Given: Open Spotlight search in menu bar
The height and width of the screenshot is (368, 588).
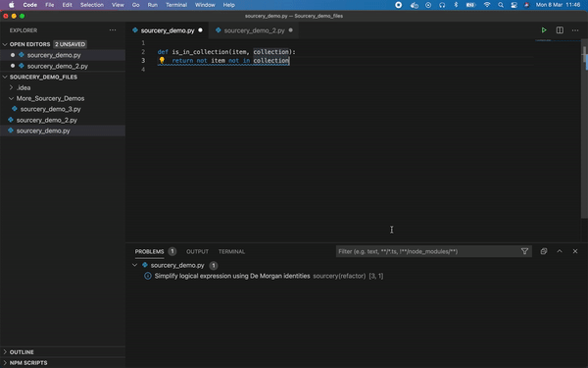Looking at the screenshot, I should click(500, 5).
